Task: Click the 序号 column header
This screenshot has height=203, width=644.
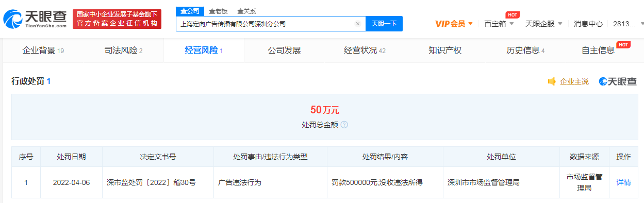Action: [x=26, y=157]
